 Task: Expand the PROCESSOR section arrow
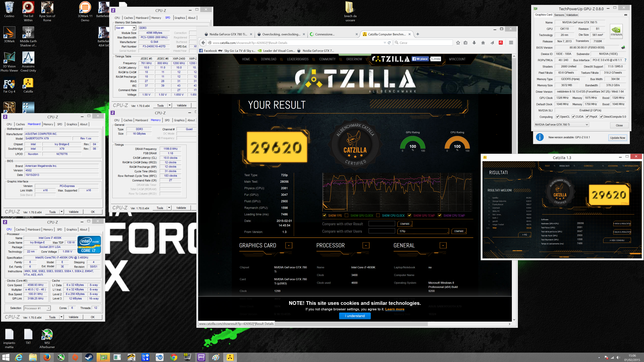pos(366,246)
